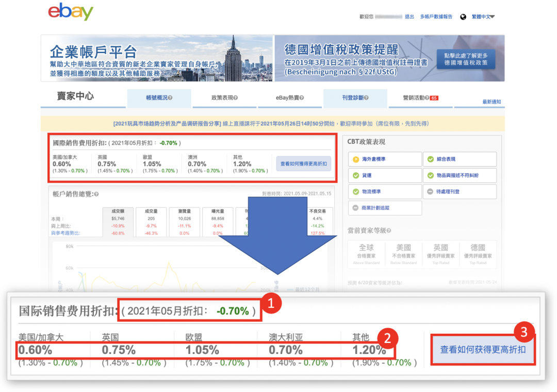
Task: Click the help icon beside 政策表現
Action: click(x=236, y=97)
